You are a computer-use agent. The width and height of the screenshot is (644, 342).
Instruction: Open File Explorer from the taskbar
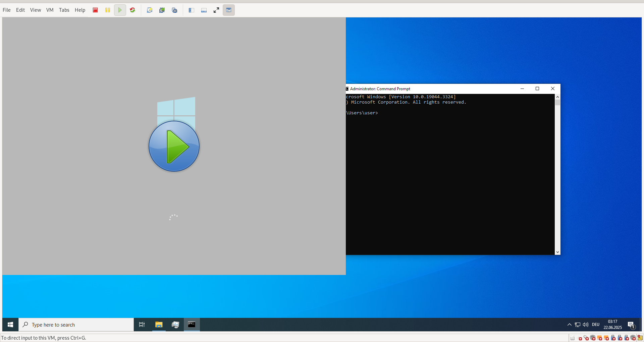(159, 325)
